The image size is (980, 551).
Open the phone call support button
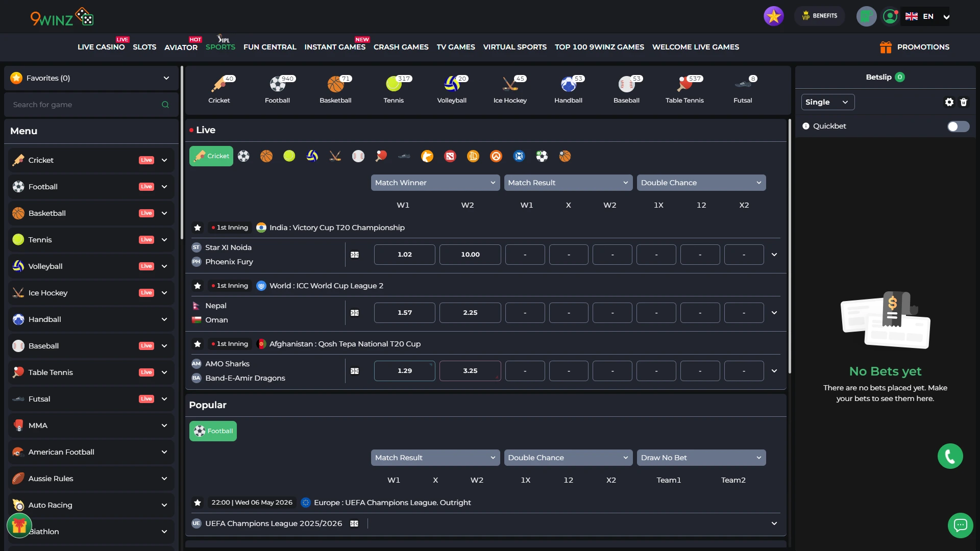pos(950,456)
